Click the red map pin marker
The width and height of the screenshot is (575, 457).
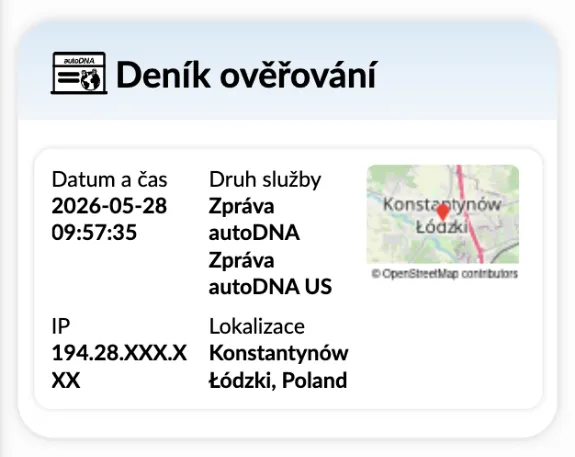[443, 213]
